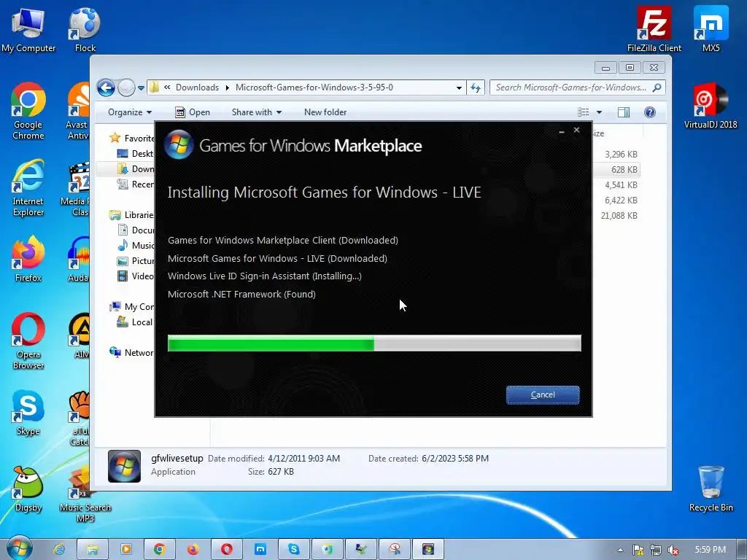Select the Downloads breadcrumb in address bar
Viewport: 747px width, 560px height.
point(197,87)
